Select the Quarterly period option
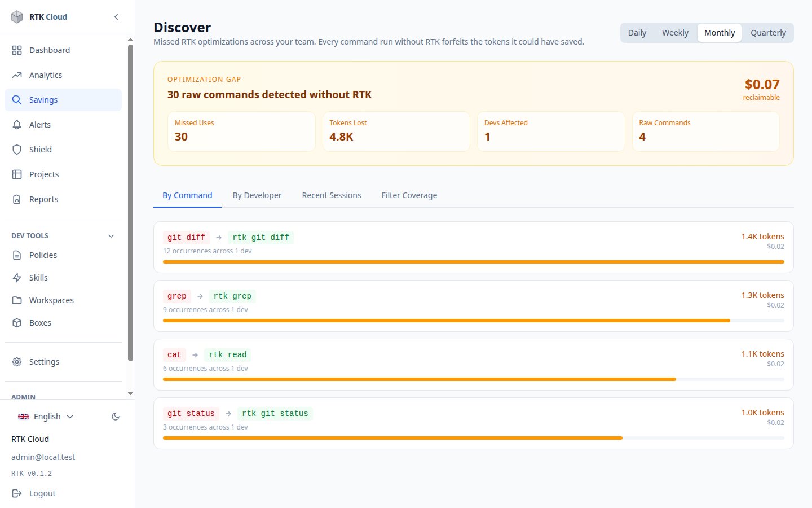This screenshot has height=508, width=812. click(x=768, y=33)
